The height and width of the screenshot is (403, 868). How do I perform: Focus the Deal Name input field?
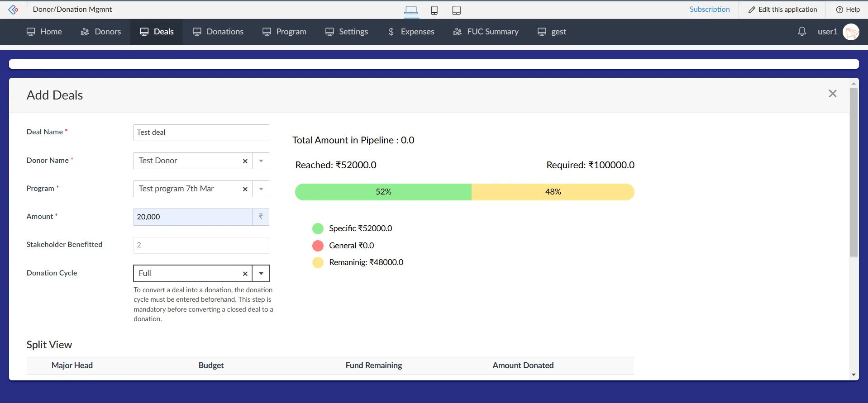pyautogui.click(x=201, y=133)
